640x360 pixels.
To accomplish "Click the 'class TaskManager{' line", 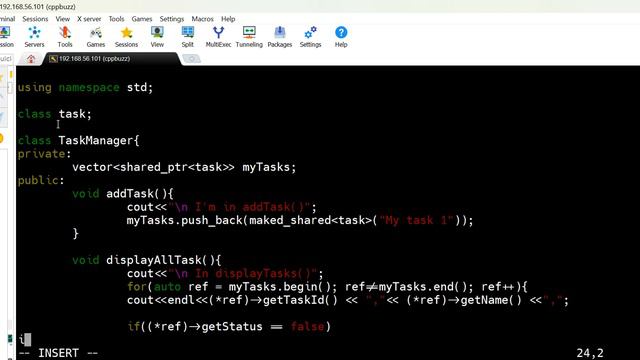I will coord(78,140).
